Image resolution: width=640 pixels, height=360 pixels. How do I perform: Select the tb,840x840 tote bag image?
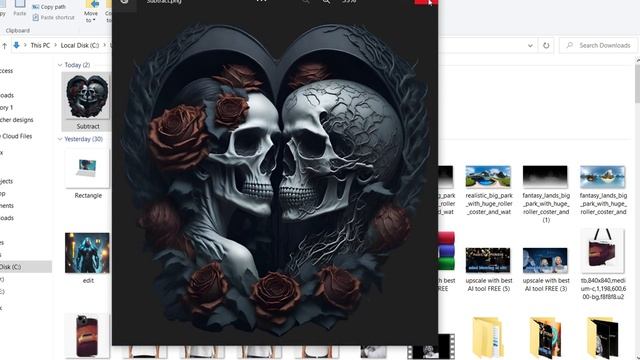[x=602, y=264]
